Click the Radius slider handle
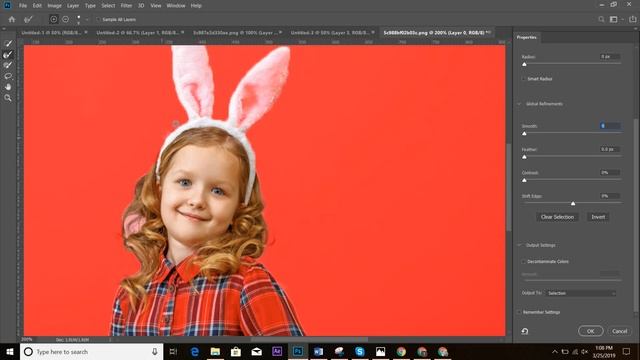 (x=524, y=64)
